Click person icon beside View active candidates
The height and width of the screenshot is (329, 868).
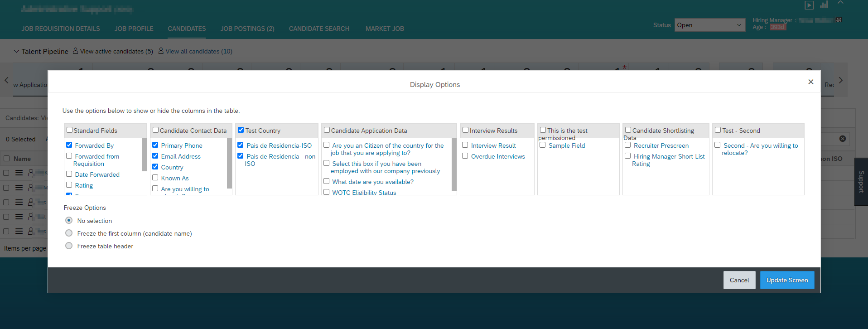tap(75, 51)
